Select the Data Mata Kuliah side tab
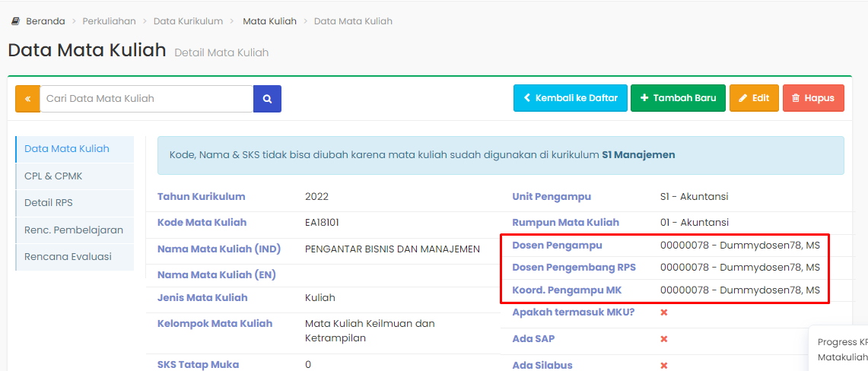 coord(75,149)
